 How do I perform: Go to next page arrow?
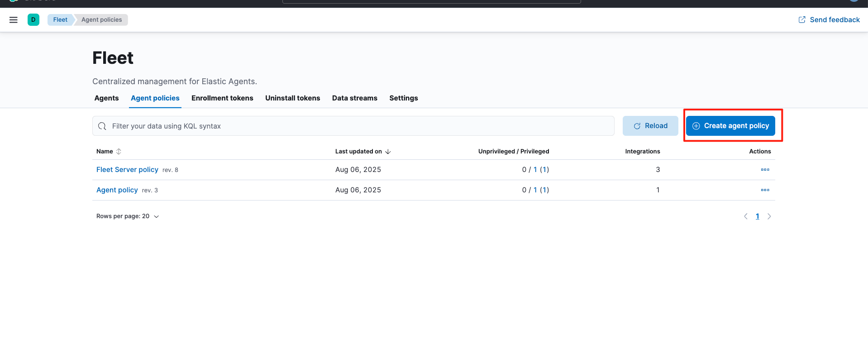[x=769, y=216]
